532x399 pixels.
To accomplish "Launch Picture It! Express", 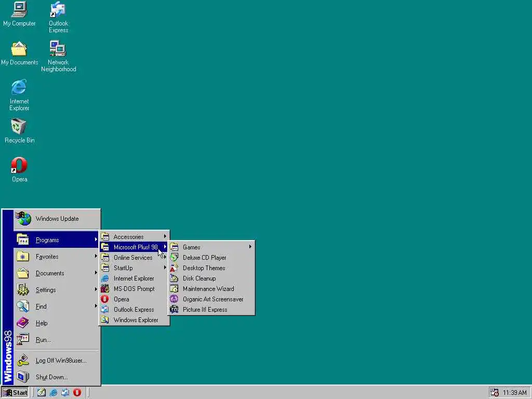I will click(211, 310).
